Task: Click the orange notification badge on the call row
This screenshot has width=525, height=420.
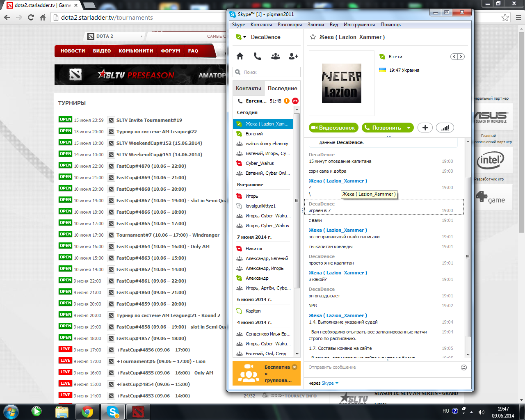Action: 287,101
